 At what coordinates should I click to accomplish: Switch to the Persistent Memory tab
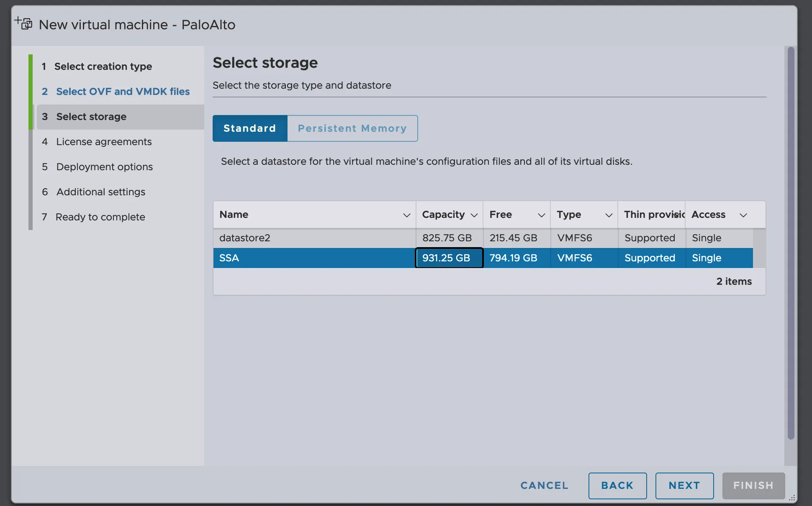coord(352,128)
